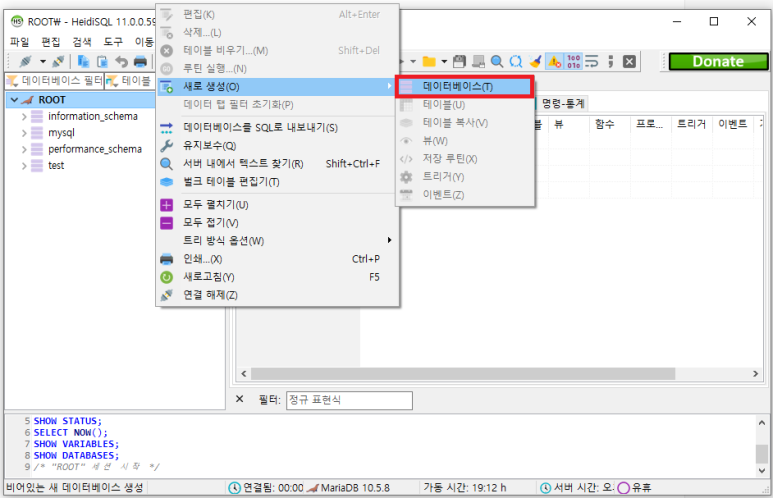This screenshot has height=498, width=773.
Task: Click the save floppy disk toolbar icon
Action: (x=459, y=62)
